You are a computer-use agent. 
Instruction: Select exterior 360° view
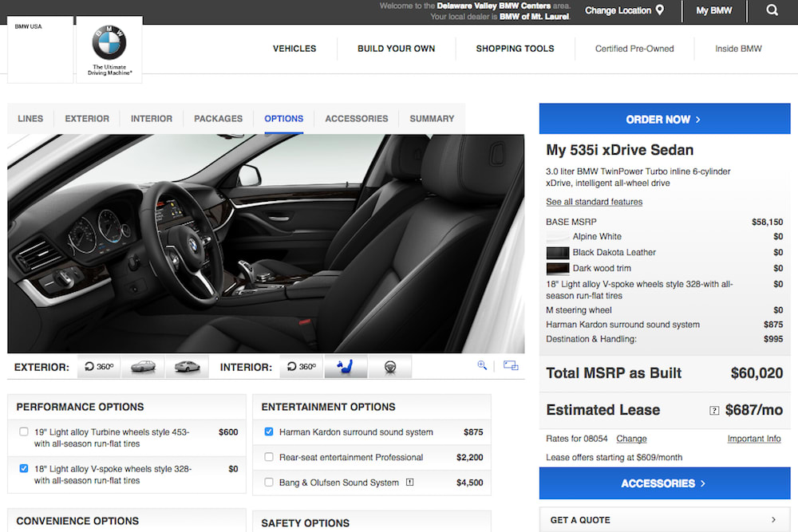[x=99, y=367]
